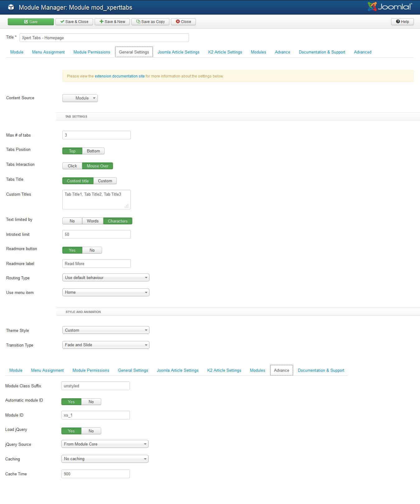Open the Menu Assignment tab at top

[48, 52]
